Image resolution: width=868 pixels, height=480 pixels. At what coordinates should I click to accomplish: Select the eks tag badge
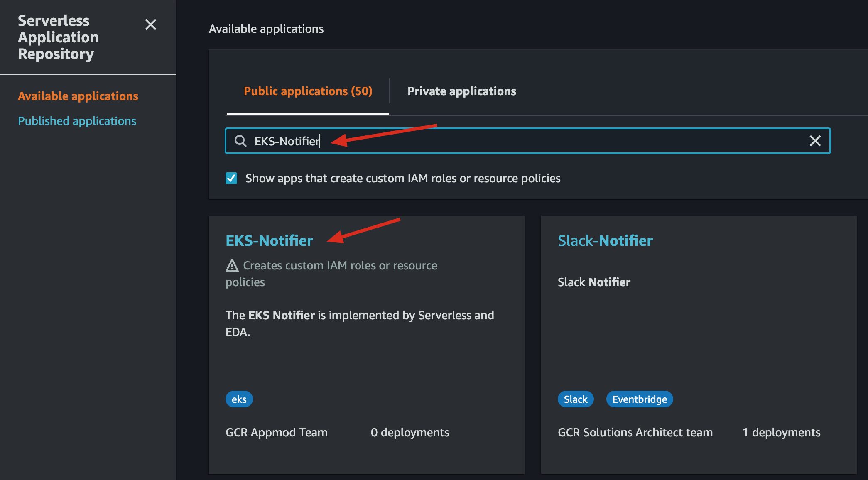click(239, 399)
